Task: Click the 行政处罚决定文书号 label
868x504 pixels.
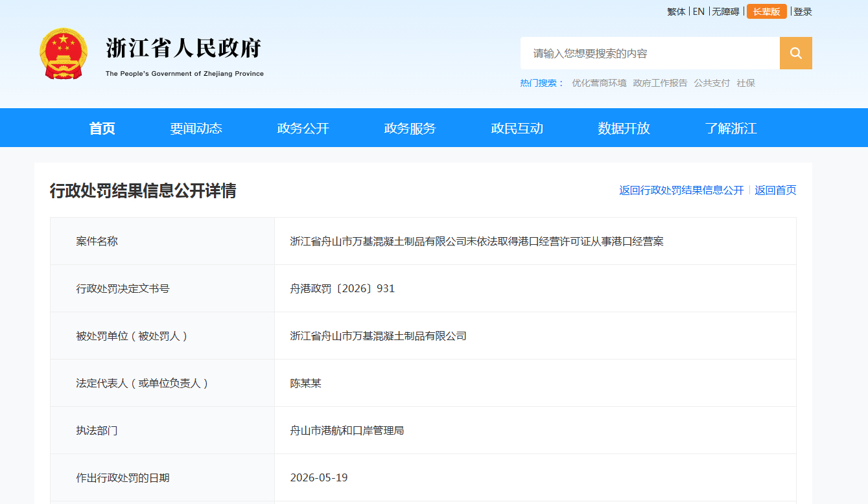Action: (123, 289)
